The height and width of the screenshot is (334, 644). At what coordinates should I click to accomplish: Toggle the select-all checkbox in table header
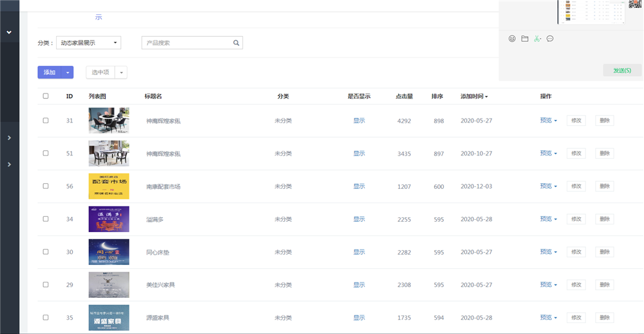click(46, 96)
